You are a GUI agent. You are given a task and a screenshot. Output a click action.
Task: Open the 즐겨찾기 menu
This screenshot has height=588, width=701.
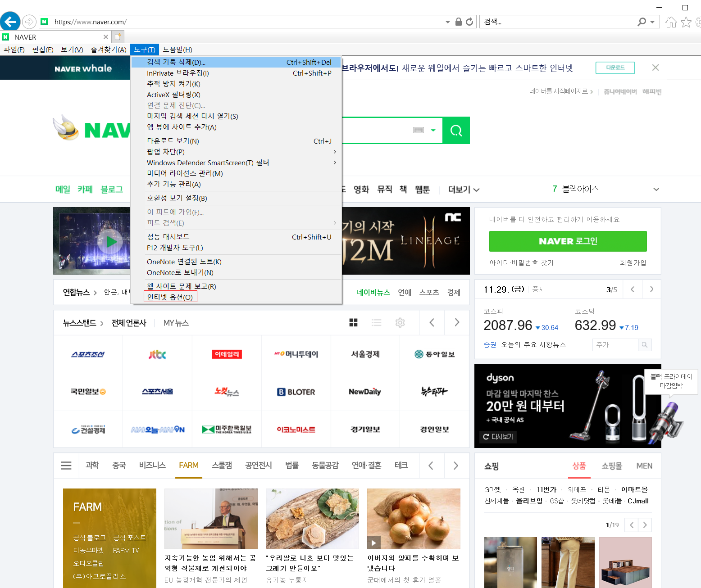click(109, 50)
